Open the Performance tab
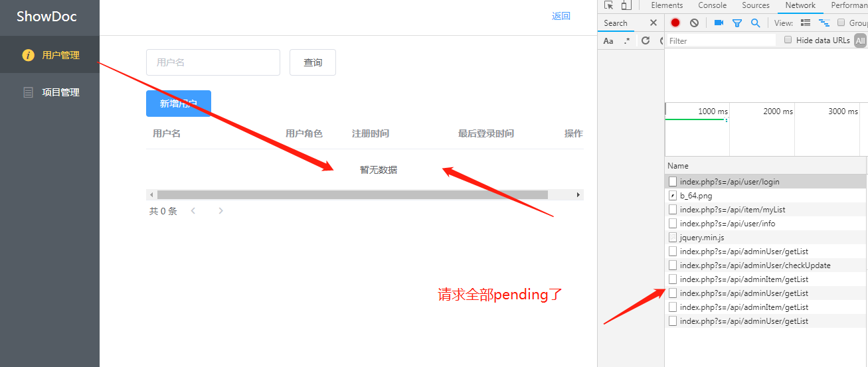The height and width of the screenshot is (367, 868). (849, 5)
